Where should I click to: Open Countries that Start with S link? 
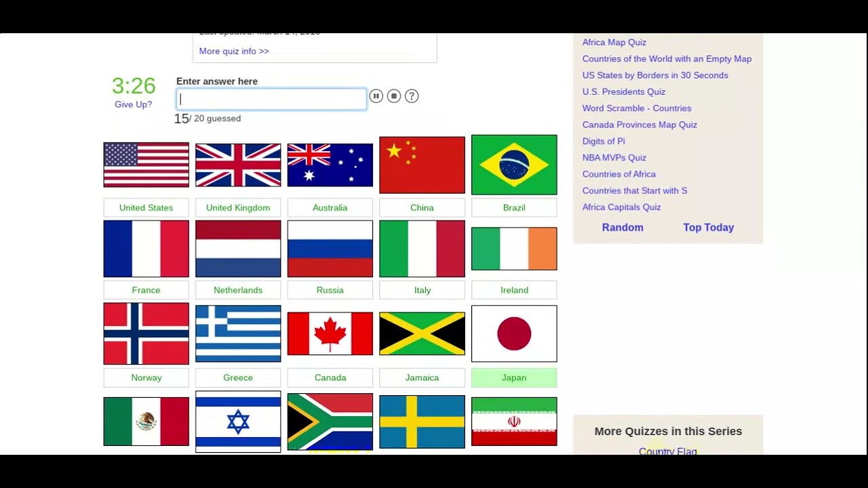pyautogui.click(x=635, y=190)
